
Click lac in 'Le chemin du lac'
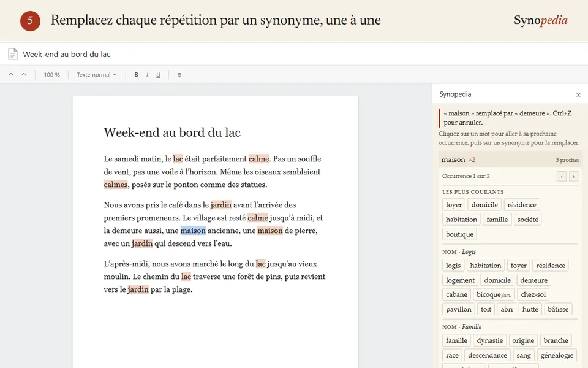pos(186,277)
